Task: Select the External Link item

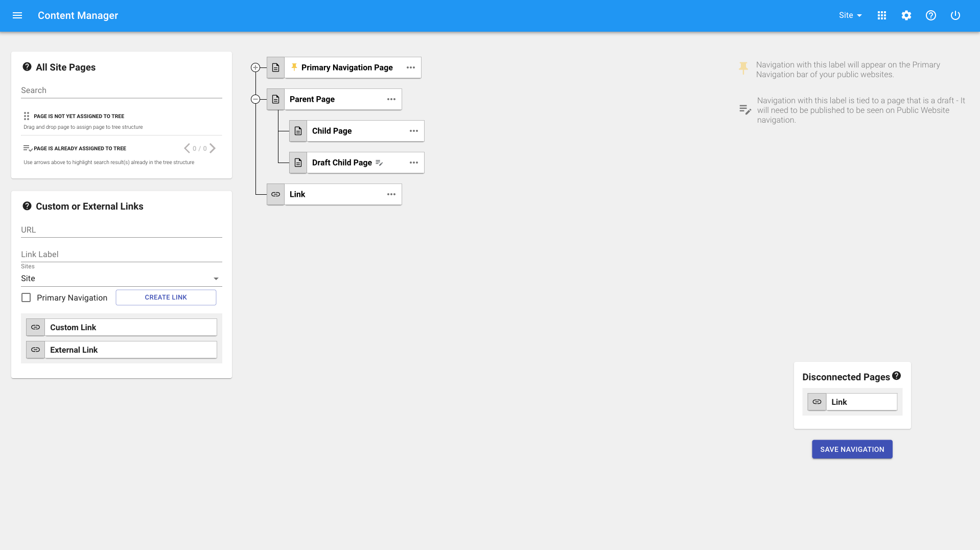Action: tap(122, 350)
